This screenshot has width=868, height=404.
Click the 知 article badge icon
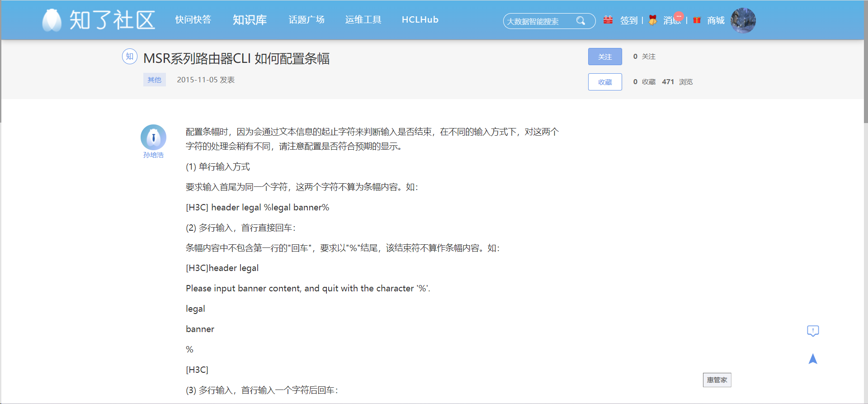tap(130, 57)
